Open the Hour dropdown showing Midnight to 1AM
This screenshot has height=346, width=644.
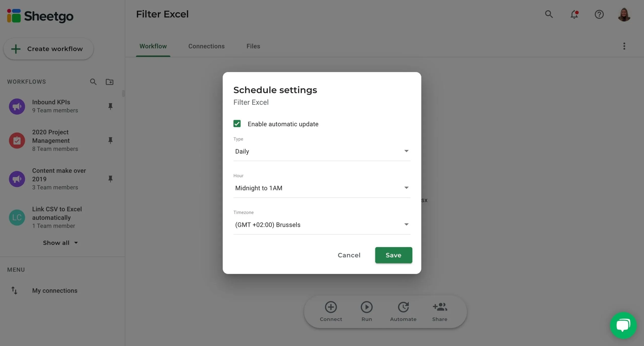click(x=322, y=188)
